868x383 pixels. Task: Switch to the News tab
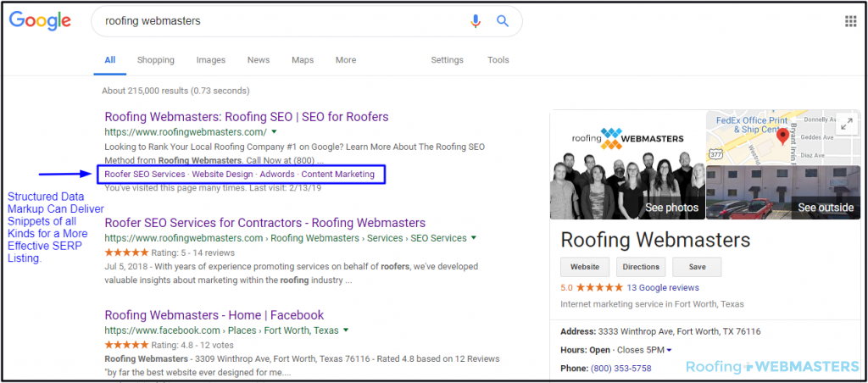pyautogui.click(x=259, y=60)
